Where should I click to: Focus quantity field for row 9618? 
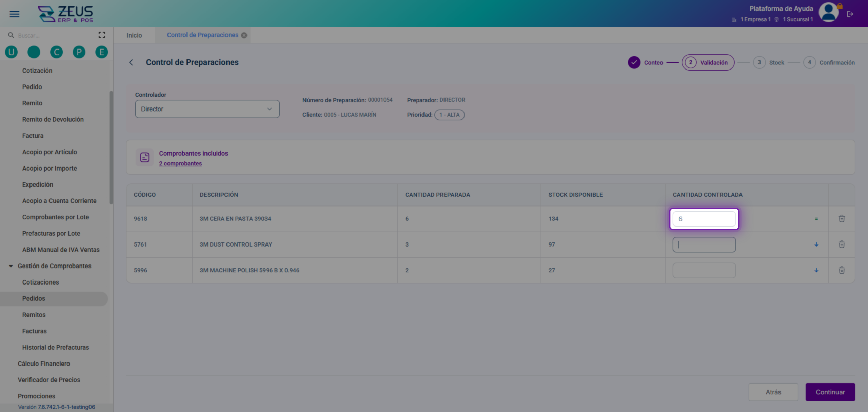pos(704,219)
